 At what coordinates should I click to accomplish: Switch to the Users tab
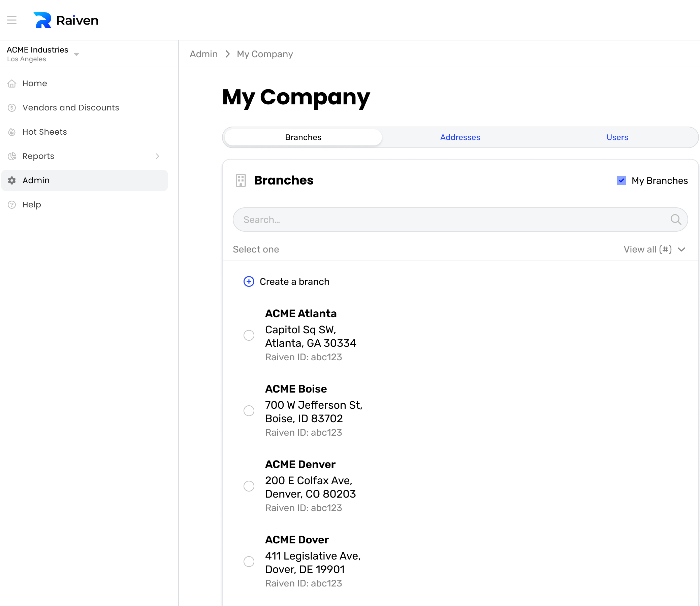(617, 137)
